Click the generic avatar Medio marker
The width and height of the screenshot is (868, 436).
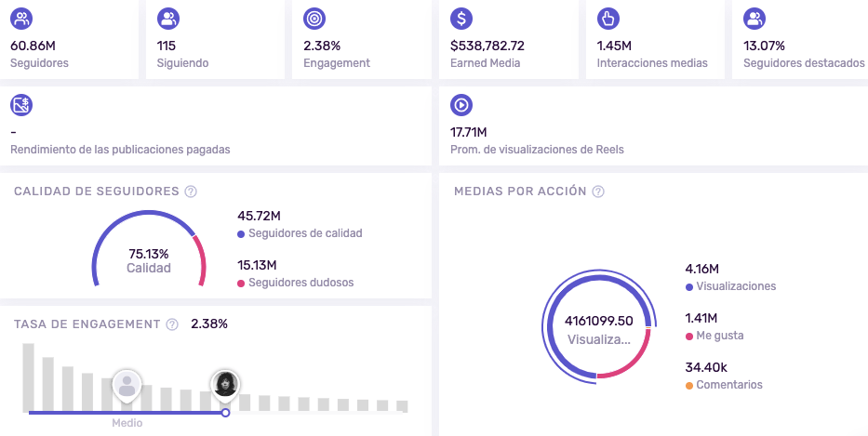pyautogui.click(x=127, y=385)
